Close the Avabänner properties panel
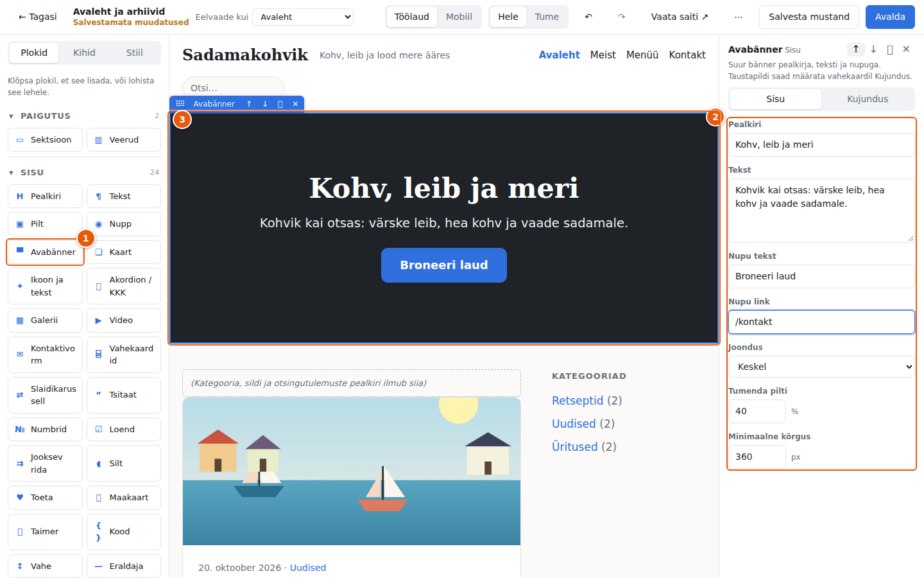Viewport: 924px width, 578px height. (906, 49)
